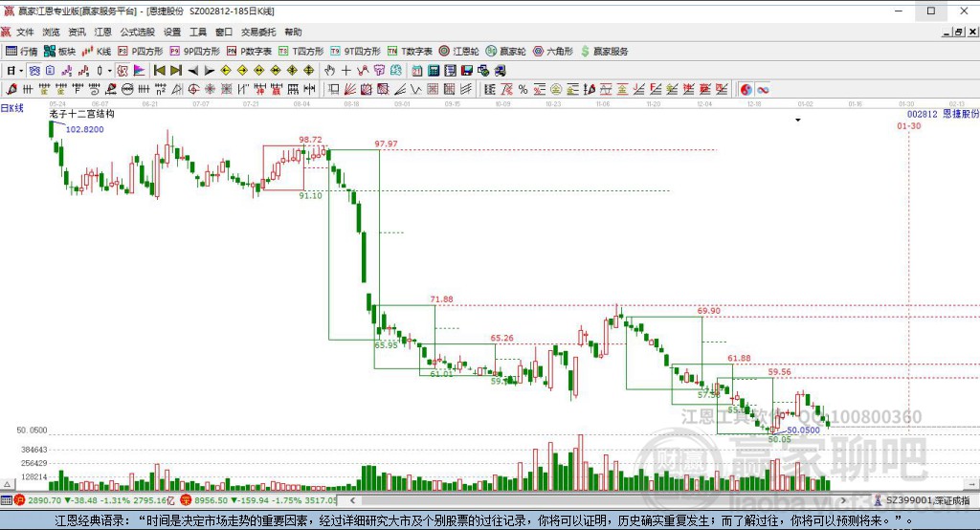Viewport: 980px width, 530px height.
Task: Click the 2890.70 index value in status bar
Action: pos(44,500)
